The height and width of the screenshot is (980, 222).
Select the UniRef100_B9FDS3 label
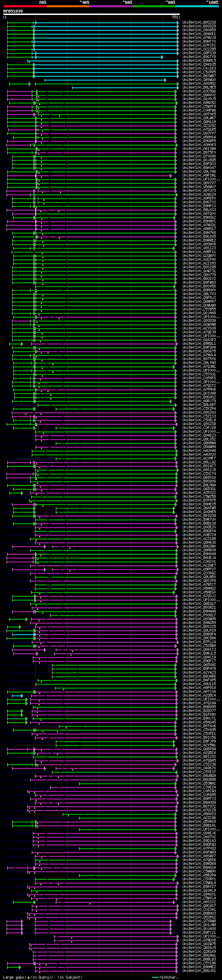[x=199, y=164]
